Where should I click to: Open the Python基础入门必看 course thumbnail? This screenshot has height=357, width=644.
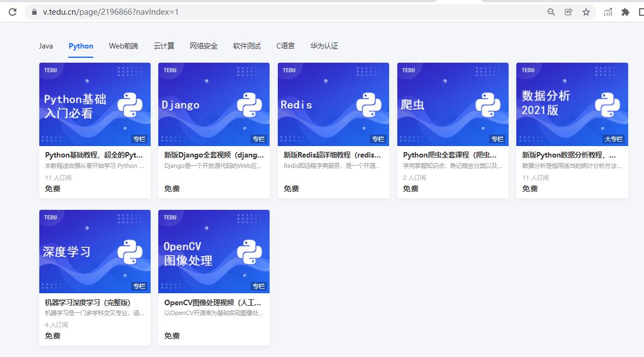click(95, 104)
